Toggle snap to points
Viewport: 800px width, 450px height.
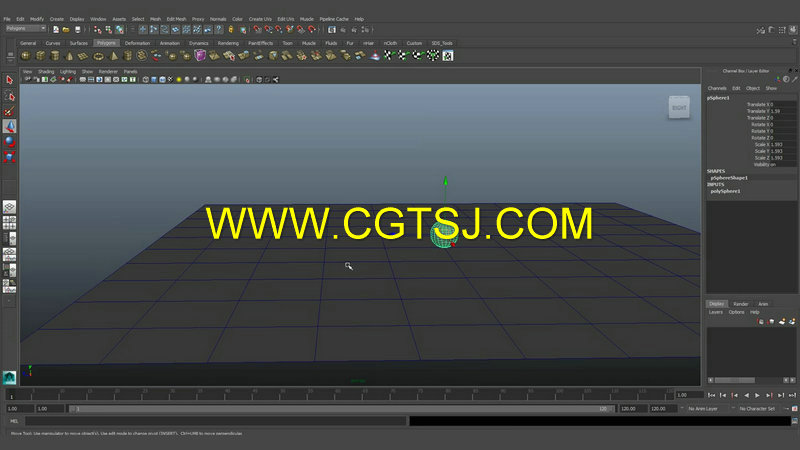[x=279, y=30]
